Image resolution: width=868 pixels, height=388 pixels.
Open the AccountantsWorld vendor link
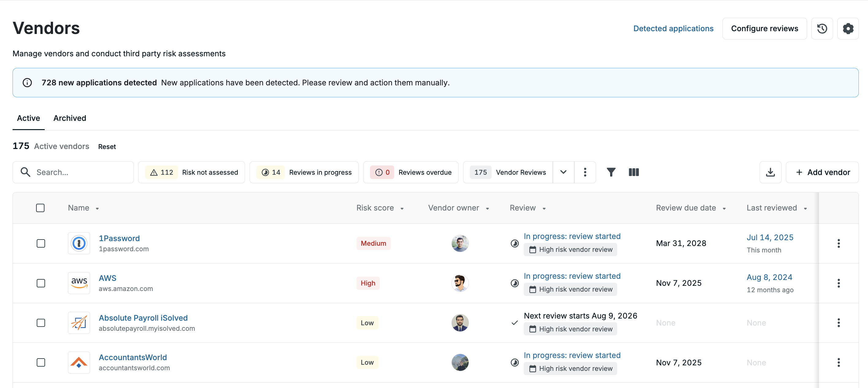[x=132, y=357]
